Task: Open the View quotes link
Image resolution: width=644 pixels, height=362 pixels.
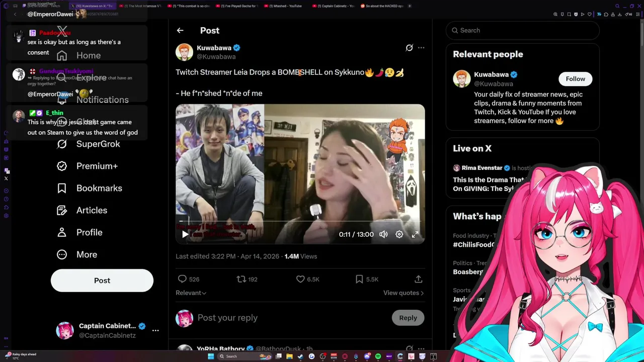Action: [404, 293]
